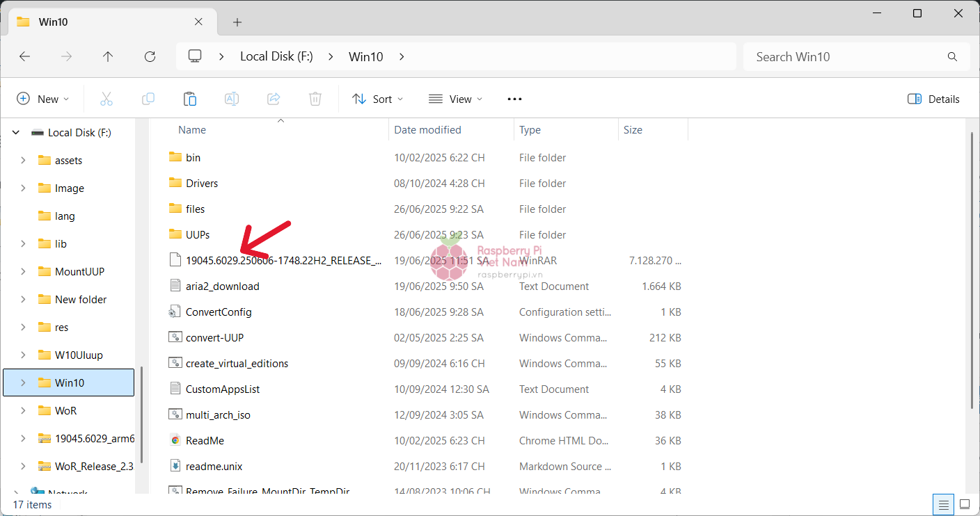Open the Sort dropdown

(377, 99)
